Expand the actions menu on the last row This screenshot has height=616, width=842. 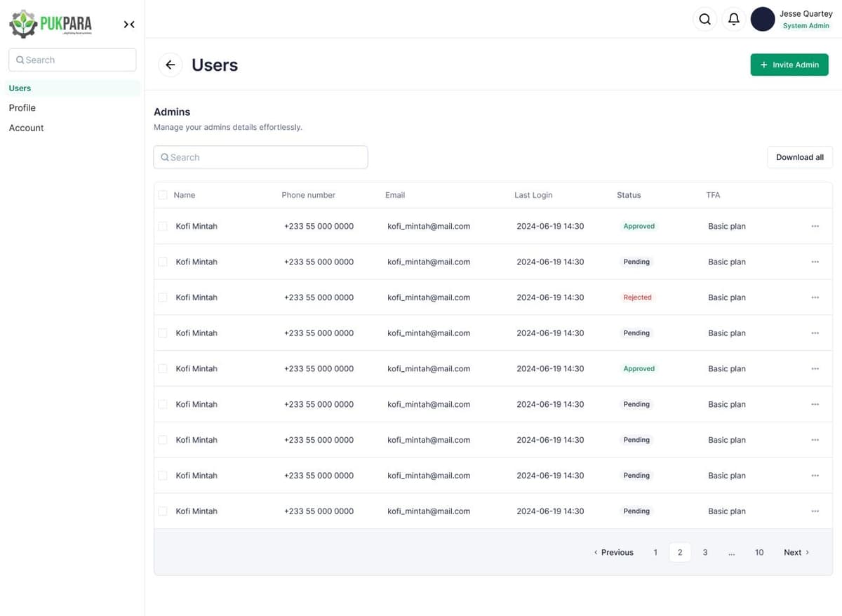tap(815, 511)
